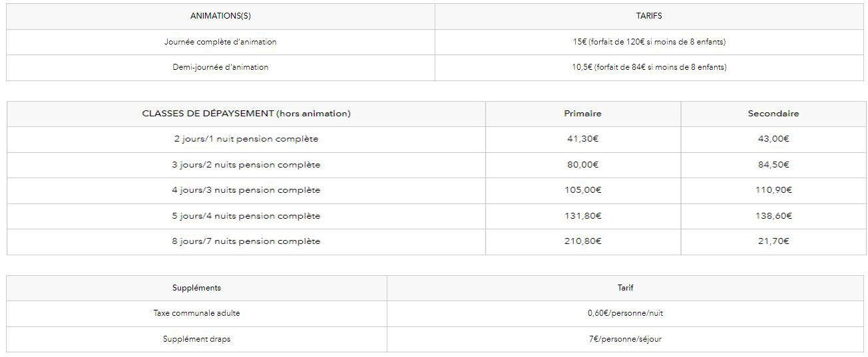Click the Secondaire column header
The width and height of the screenshot is (868, 357).
coord(773,114)
